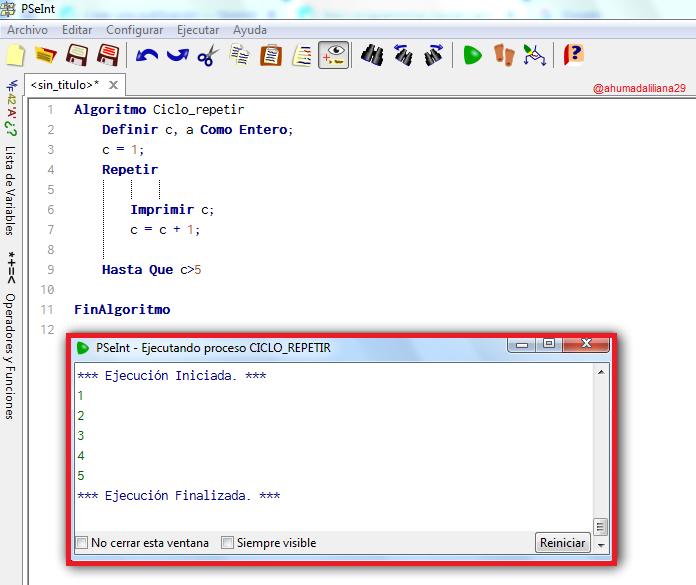Save with the floppy disk icon
This screenshot has width=696, height=585.
pos(77,55)
